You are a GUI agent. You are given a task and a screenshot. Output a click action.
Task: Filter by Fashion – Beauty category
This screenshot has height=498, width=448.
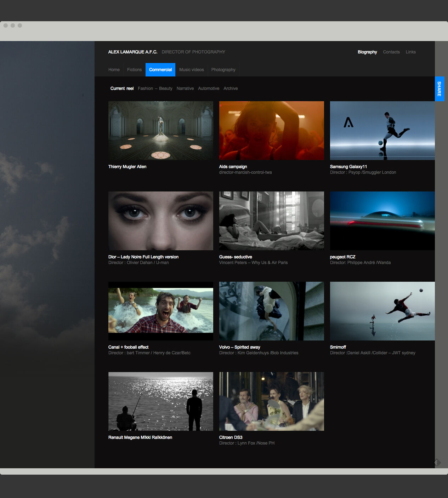coord(155,88)
